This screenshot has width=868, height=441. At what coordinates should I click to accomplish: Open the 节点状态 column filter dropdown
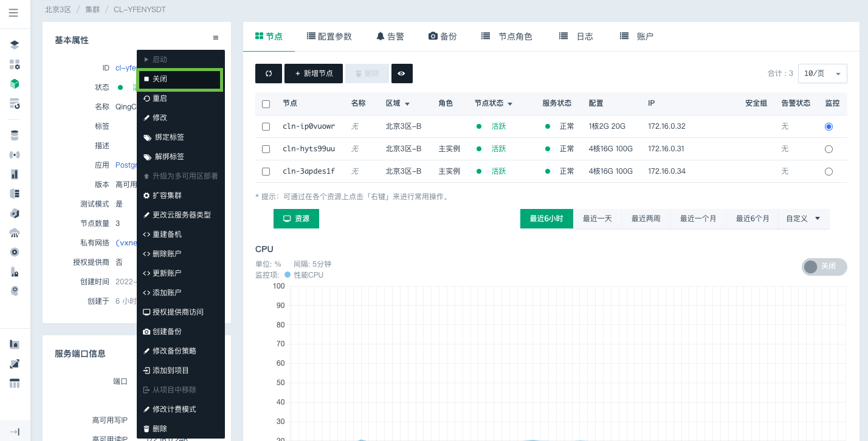click(x=510, y=104)
